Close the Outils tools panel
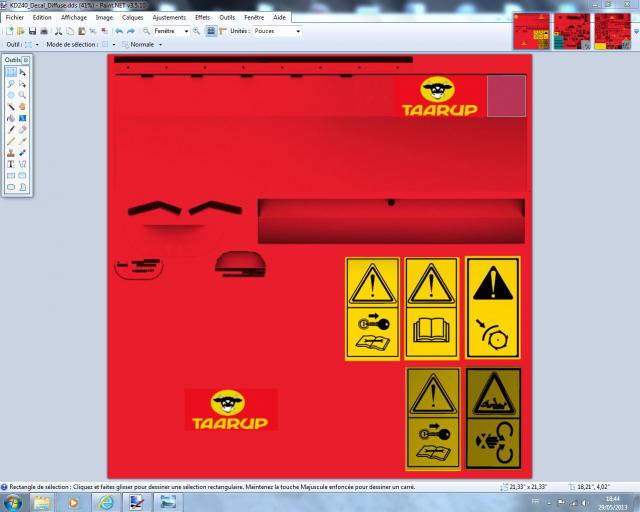This screenshot has width=640, height=512. (26, 60)
